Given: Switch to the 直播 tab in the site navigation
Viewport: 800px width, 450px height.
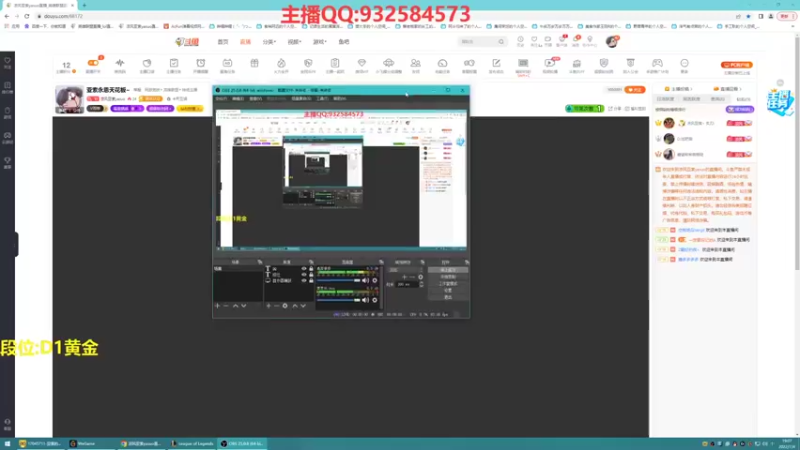Looking at the screenshot, I should pyautogui.click(x=245, y=42).
